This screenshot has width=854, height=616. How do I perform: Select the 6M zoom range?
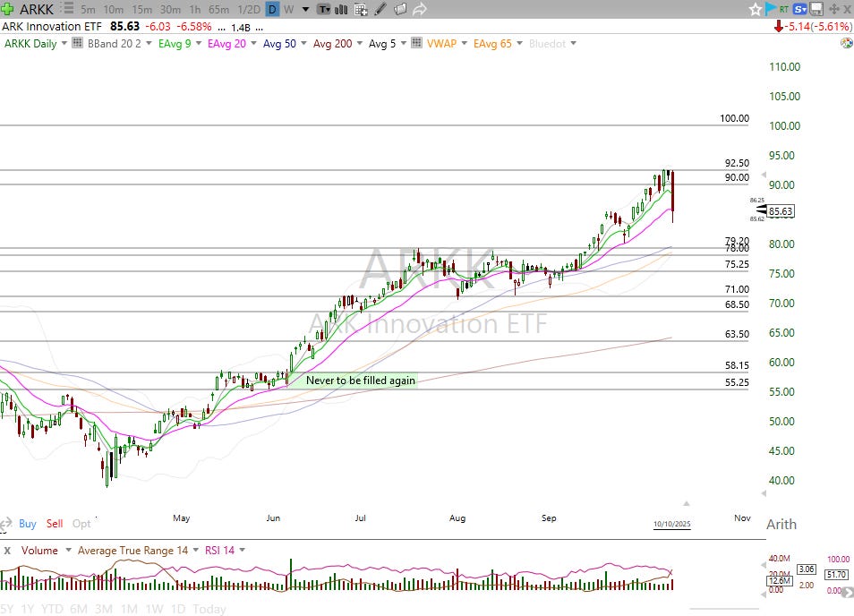[79, 609]
